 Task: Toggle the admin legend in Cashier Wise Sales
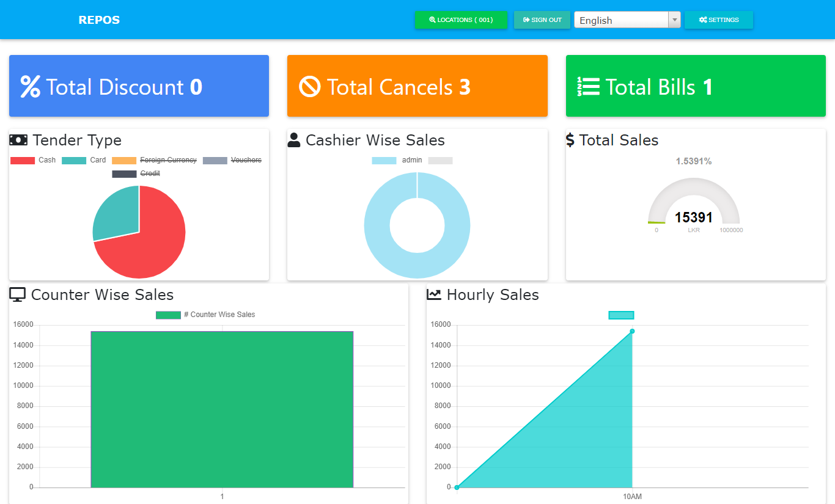click(x=397, y=160)
